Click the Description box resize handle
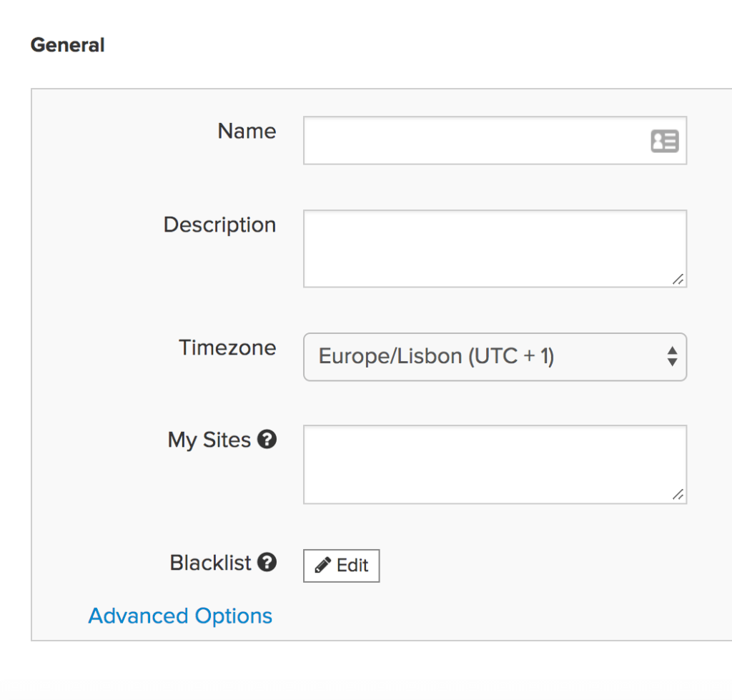Viewport: 732px width, 700px height. pos(678,280)
